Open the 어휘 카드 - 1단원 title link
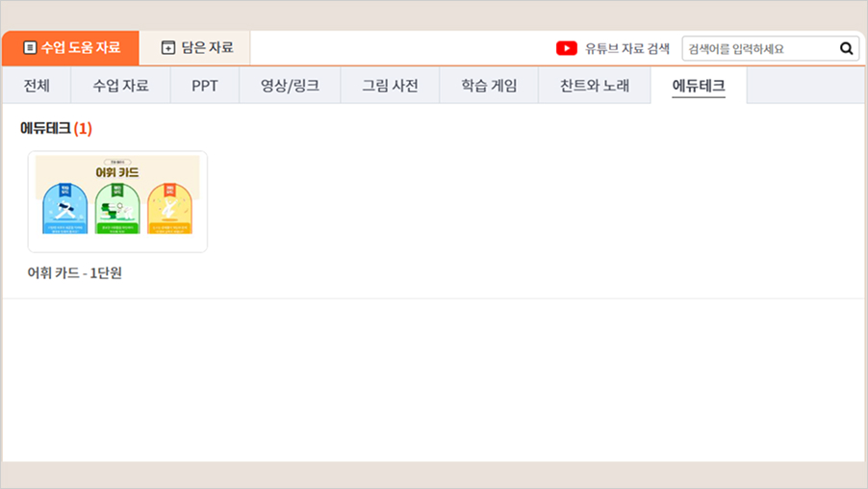The height and width of the screenshot is (489, 868). (75, 272)
